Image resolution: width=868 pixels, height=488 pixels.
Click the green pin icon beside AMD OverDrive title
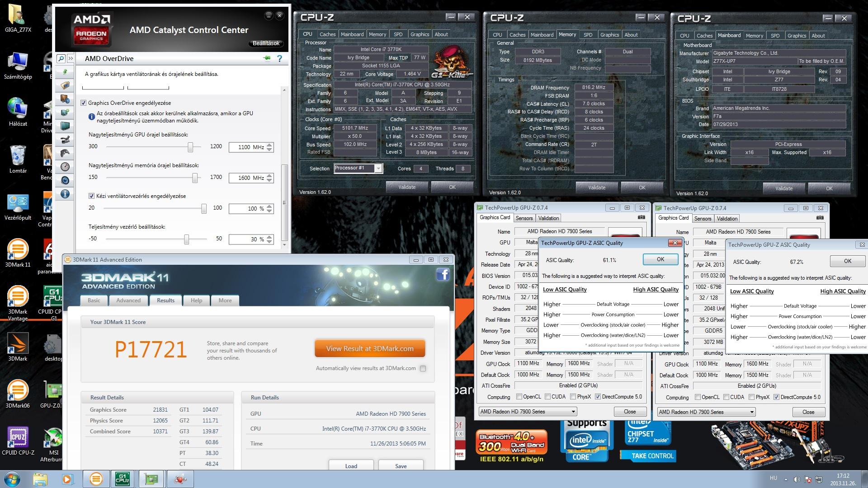[x=267, y=58]
